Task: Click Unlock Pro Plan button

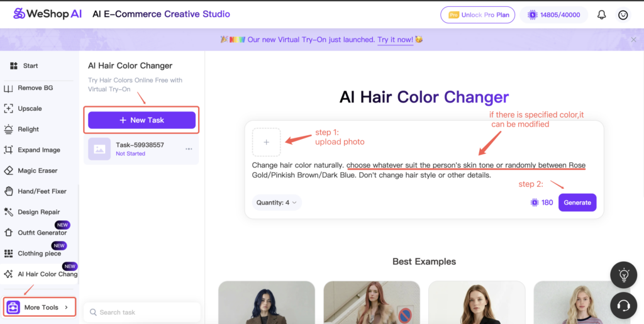Action: click(x=478, y=15)
